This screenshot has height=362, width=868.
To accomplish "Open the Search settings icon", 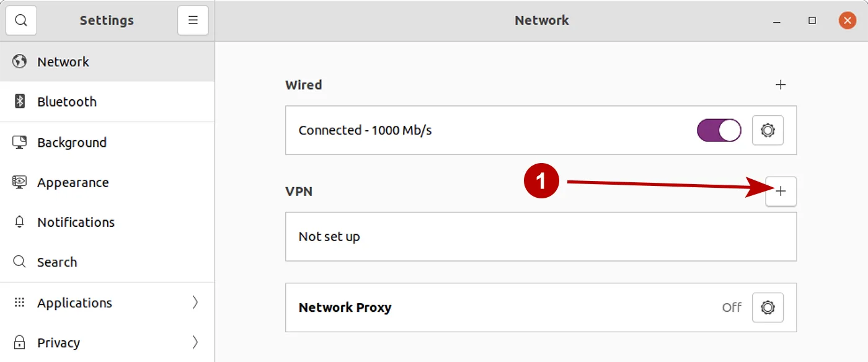I will point(19,262).
